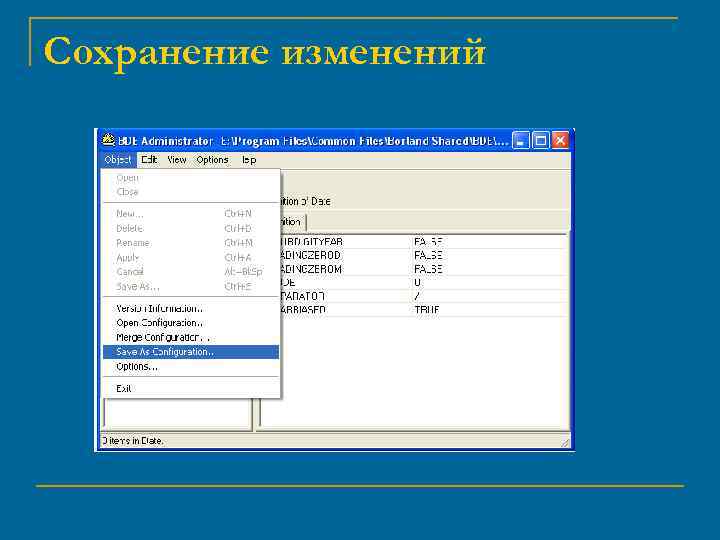Viewport: 720px width, 540px height.
Task: Open the Help menu
Action: 248,160
